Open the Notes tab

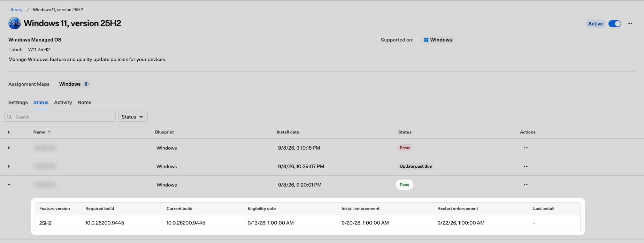click(x=84, y=102)
